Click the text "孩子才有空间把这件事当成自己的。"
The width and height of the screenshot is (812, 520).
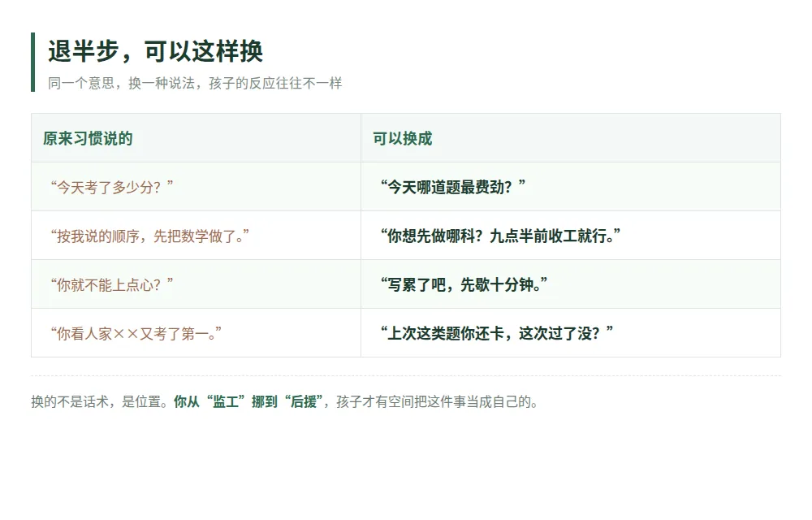437,401
